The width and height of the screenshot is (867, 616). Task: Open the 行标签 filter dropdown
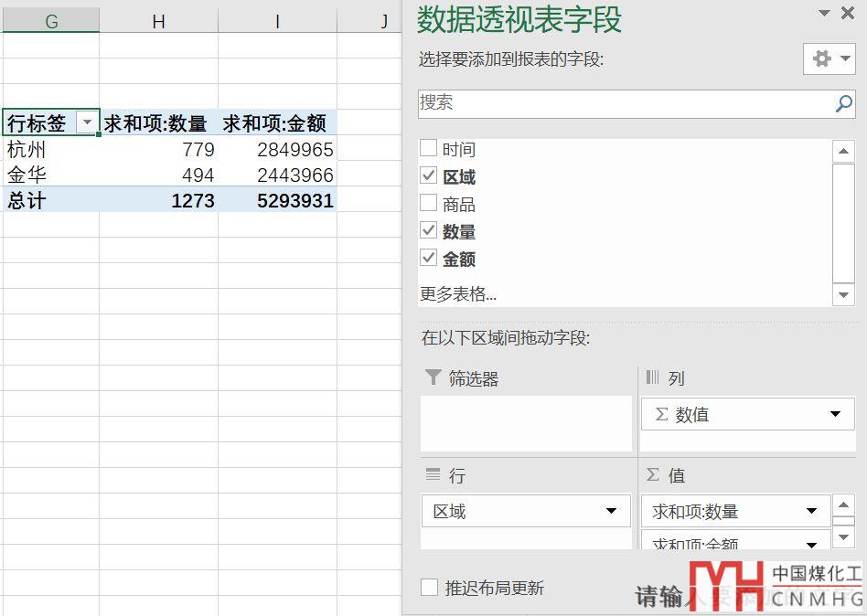(x=88, y=123)
